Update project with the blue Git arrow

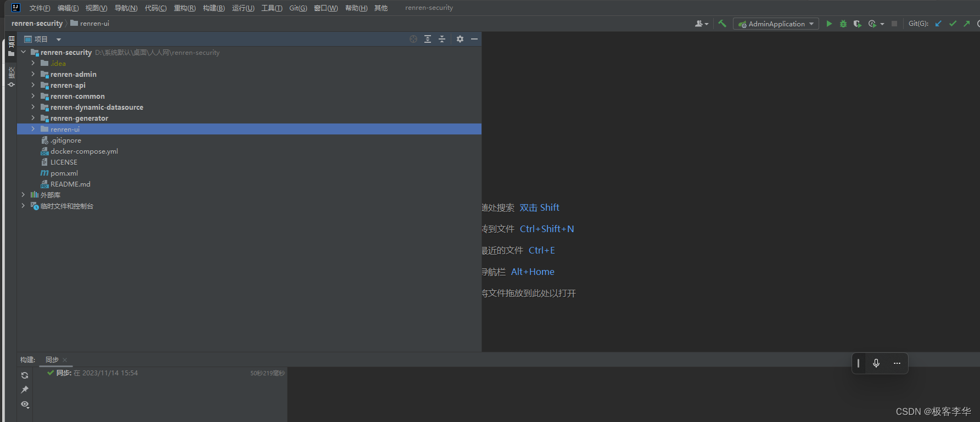tap(938, 24)
